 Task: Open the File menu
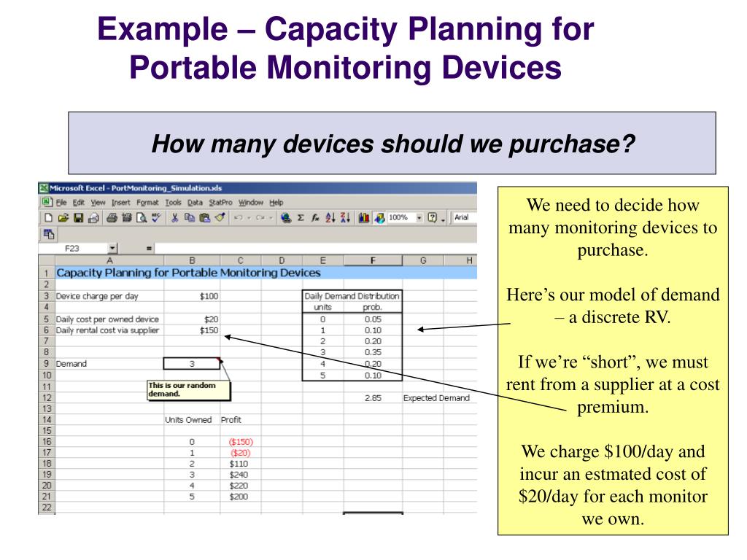click(61, 203)
